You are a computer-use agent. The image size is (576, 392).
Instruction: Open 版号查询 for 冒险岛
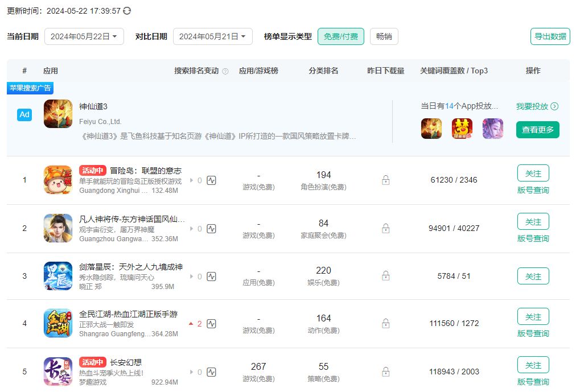pyautogui.click(x=533, y=190)
